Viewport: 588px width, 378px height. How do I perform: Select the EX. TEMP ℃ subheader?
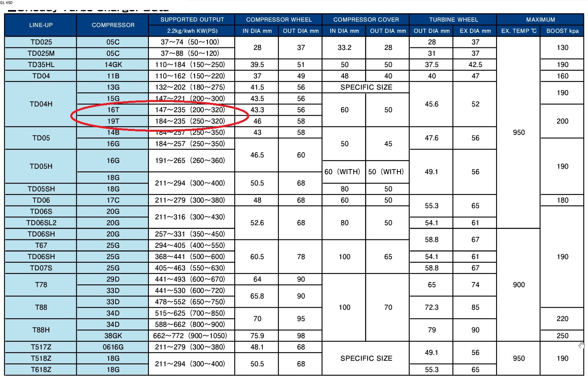pos(519,31)
